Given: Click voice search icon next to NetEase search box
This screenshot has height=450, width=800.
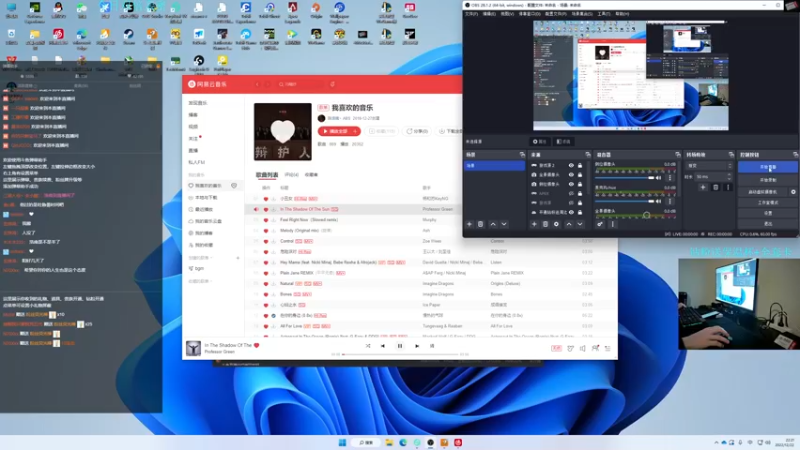Looking at the screenshot, I should (332, 84).
